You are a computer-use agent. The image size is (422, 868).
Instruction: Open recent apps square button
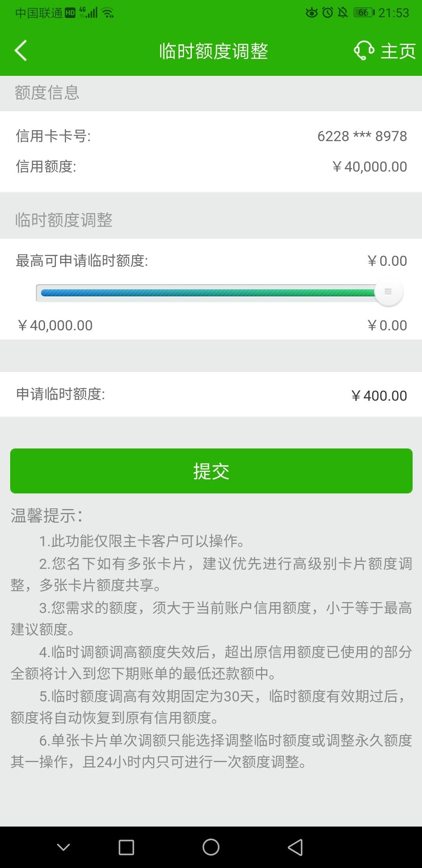point(126,847)
